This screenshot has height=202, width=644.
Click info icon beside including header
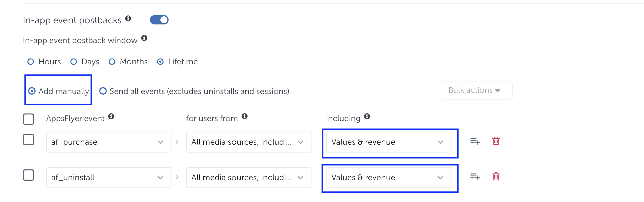(367, 116)
